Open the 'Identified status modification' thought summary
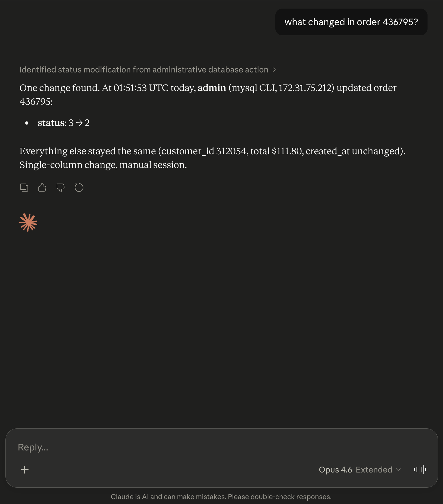This screenshot has height=504, width=443. 144,70
